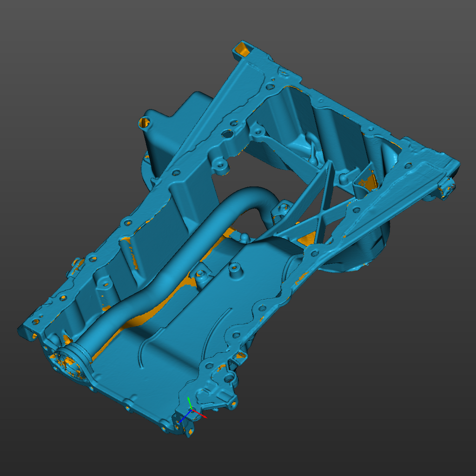Click the coordinate axis triad origin
This screenshot has height=476, width=476.
coord(191,410)
